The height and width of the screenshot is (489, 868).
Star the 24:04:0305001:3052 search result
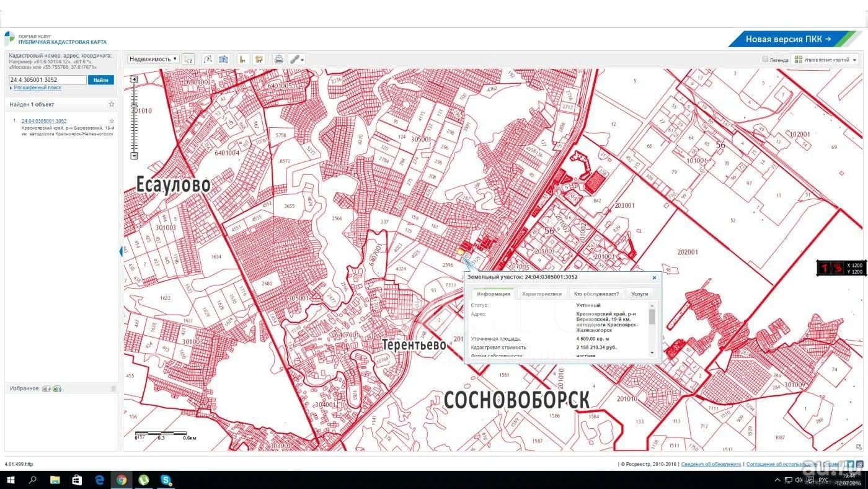coord(112,121)
